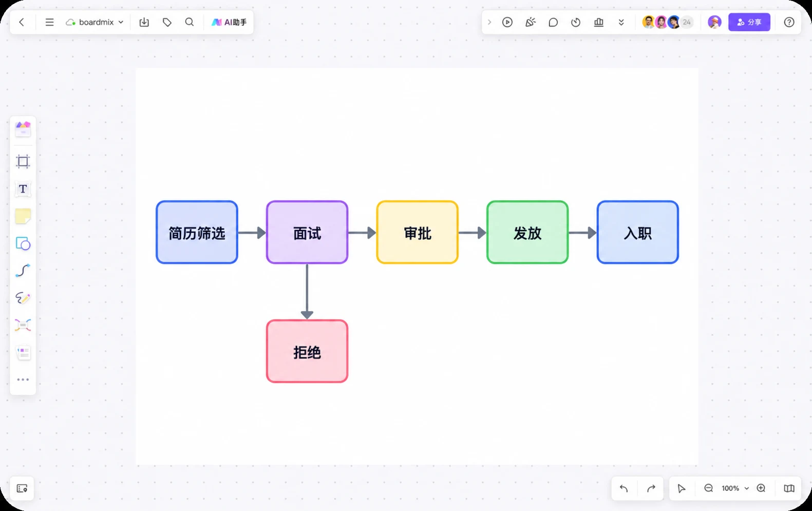Open the templates library icon
The height and width of the screenshot is (511, 812).
point(23,129)
